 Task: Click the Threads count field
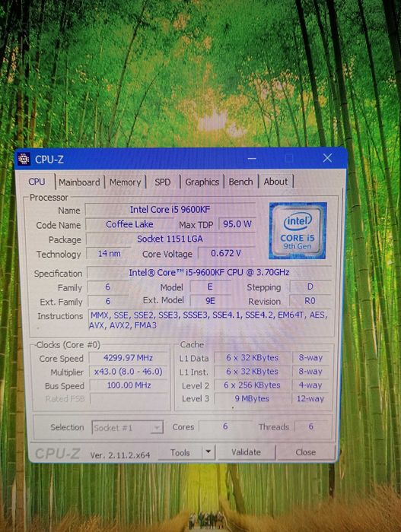click(311, 426)
